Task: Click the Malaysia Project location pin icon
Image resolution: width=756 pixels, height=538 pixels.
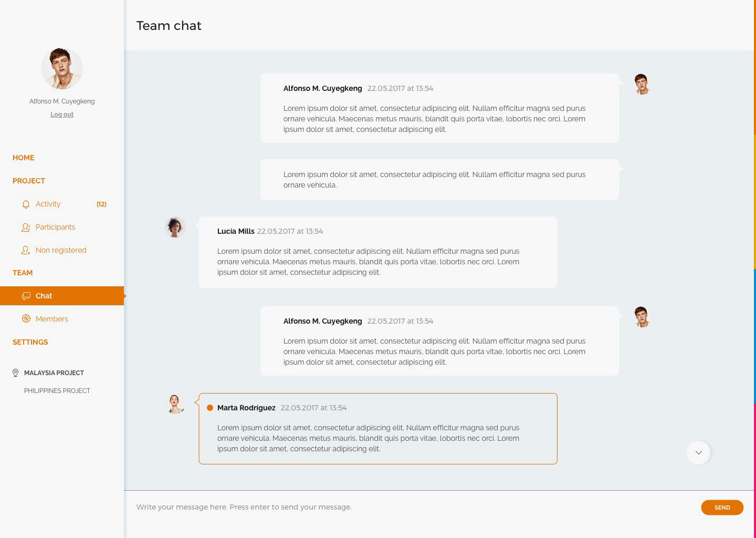Action: [x=16, y=373]
